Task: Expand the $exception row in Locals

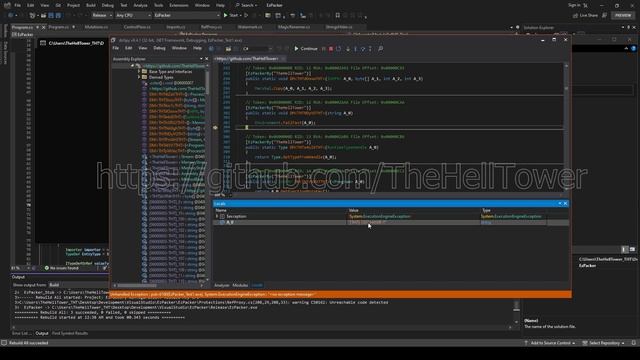Action: tap(217, 216)
